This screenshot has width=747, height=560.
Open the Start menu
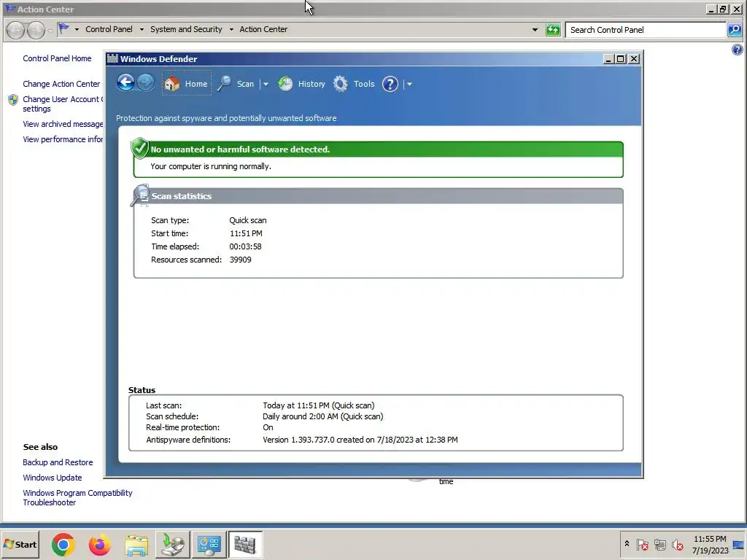point(20,544)
